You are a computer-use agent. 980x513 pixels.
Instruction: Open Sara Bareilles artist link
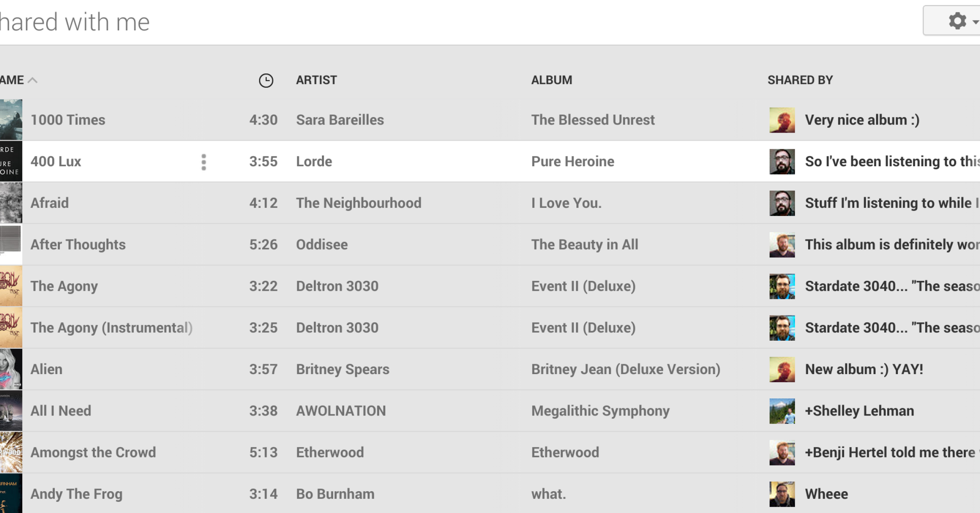pyautogui.click(x=340, y=120)
